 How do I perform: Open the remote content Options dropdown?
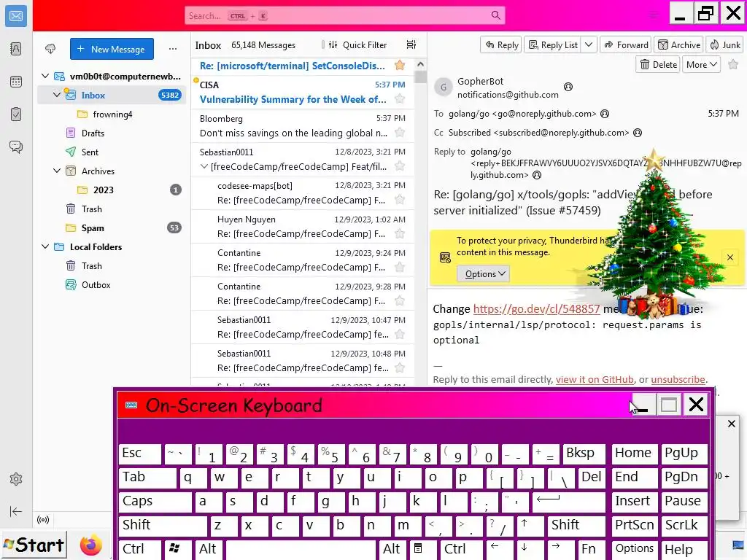click(484, 274)
